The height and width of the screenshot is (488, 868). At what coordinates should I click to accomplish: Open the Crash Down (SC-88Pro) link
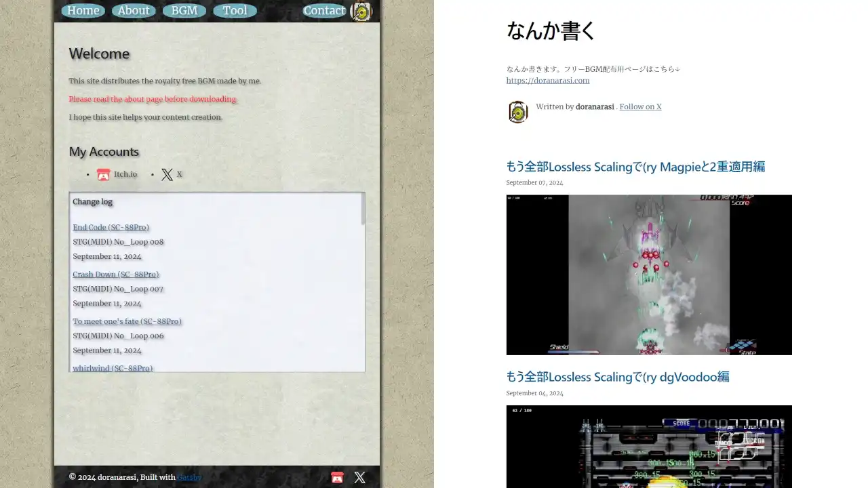coord(115,274)
